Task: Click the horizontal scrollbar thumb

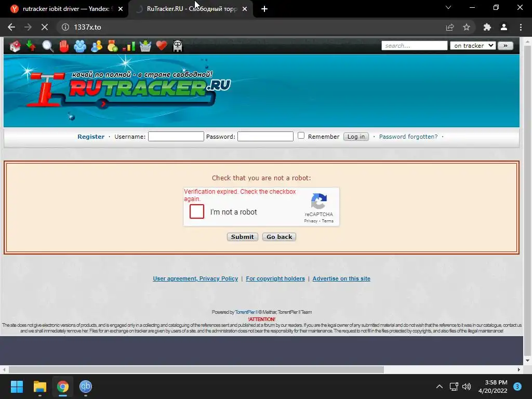Action: coord(196,369)
